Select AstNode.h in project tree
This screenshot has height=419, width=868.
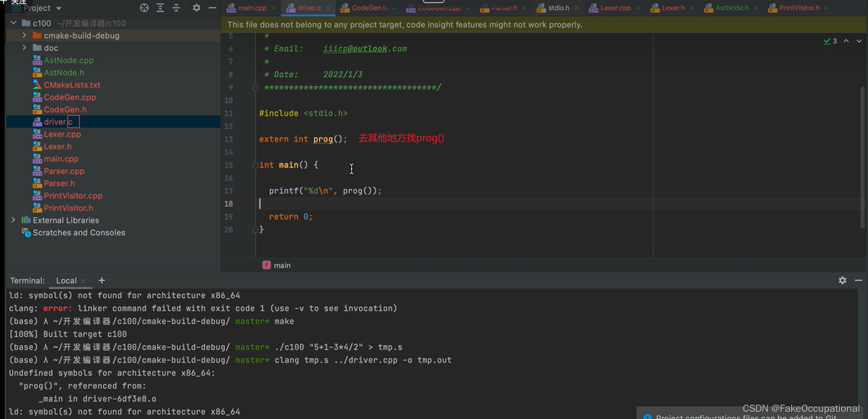(64, 72)
